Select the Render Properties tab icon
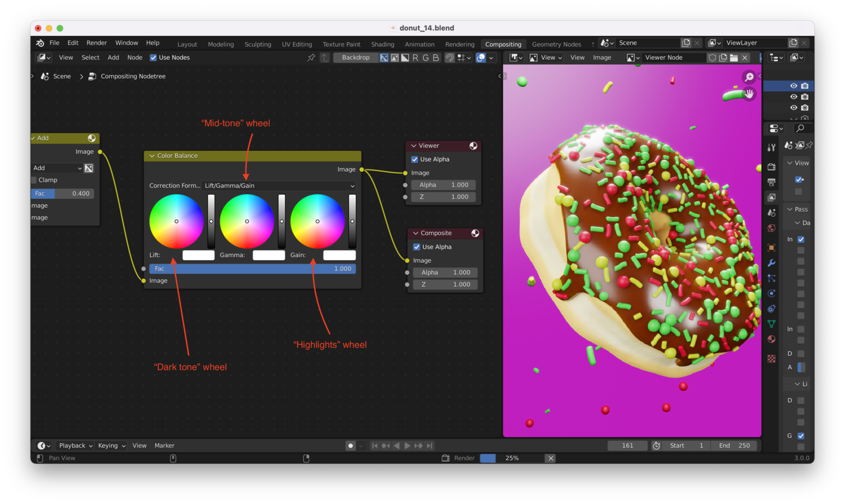The width and height of the screenshot is (845, 504). point(771,167)
